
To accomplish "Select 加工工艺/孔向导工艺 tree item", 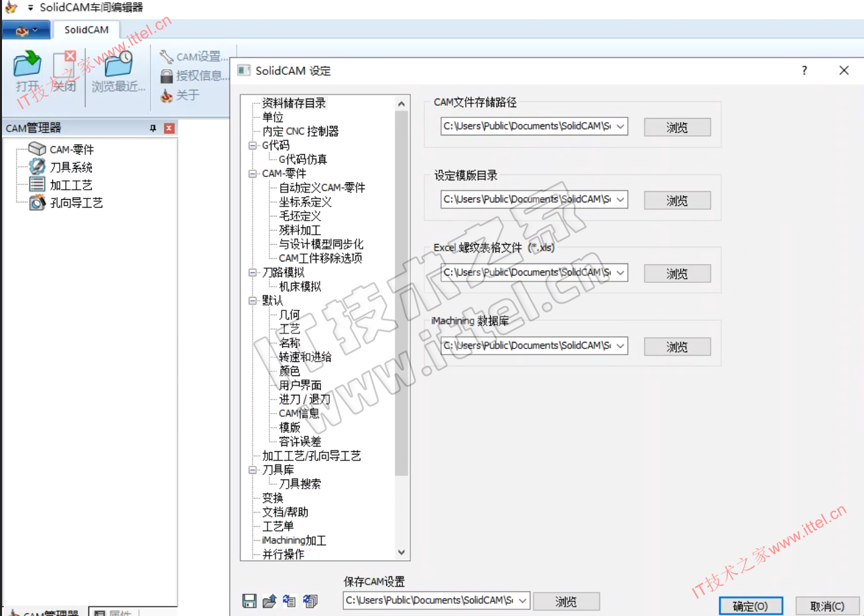I will (x=311, y=455).
